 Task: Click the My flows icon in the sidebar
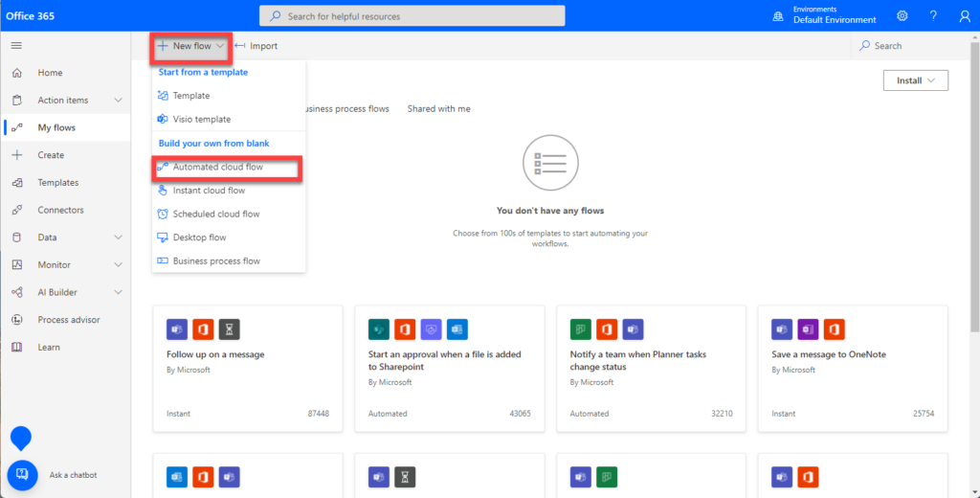(17, 127)
